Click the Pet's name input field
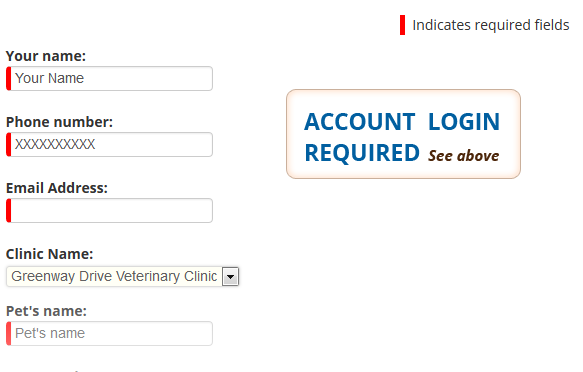583x372 pixels. [x=109, y=333]
